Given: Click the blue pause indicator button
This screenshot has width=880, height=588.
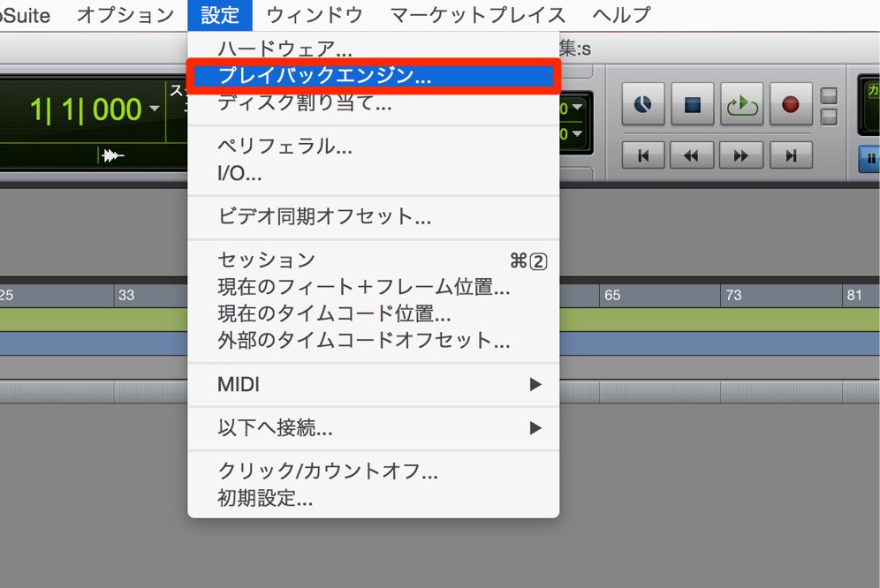Looking at the screenshot, I should coord(870,159).
